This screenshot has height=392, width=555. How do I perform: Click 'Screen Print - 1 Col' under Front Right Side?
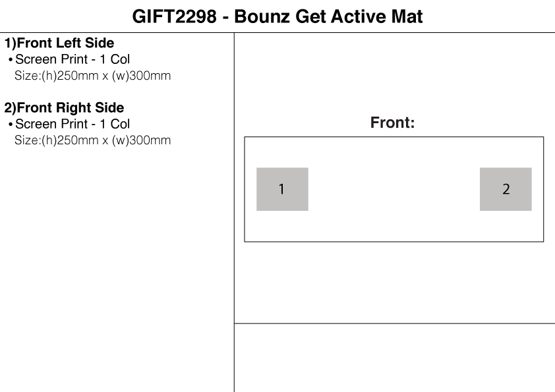click(x=73, y=124)
